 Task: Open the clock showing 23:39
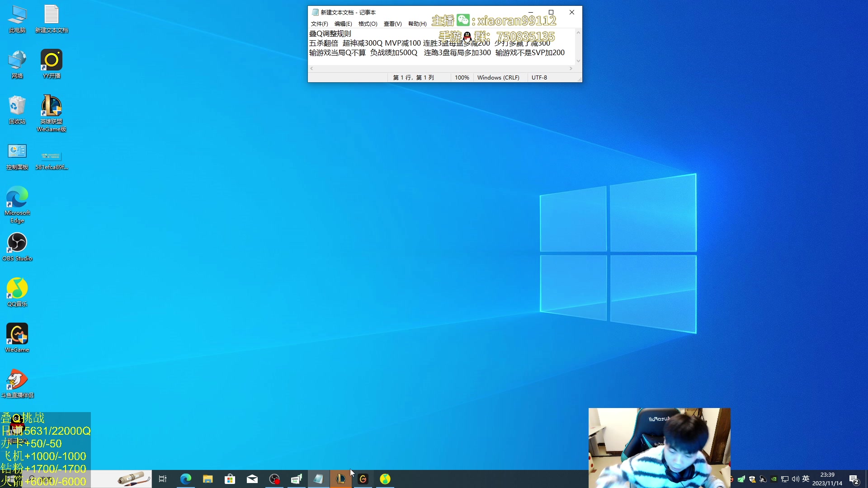coord(827,479)
